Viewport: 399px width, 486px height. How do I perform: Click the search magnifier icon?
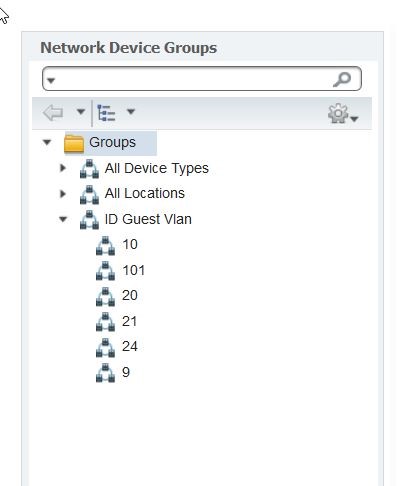[x=342, y=79]
